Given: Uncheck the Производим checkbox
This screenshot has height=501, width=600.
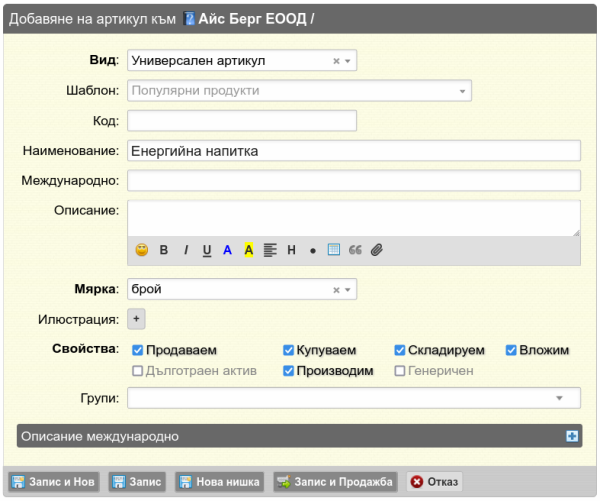Looking at the screenshot, I should click(288, 370).
